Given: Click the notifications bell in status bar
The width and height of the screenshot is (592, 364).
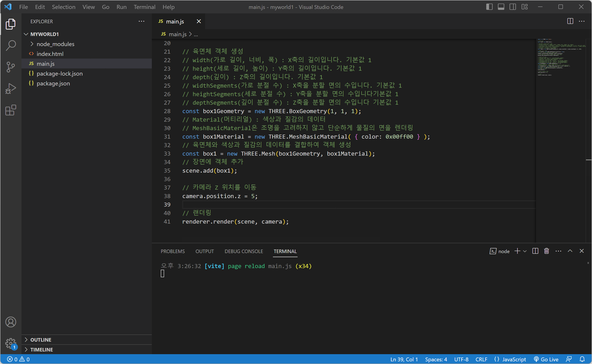Looking at the screenshot, I should [582, 359].
